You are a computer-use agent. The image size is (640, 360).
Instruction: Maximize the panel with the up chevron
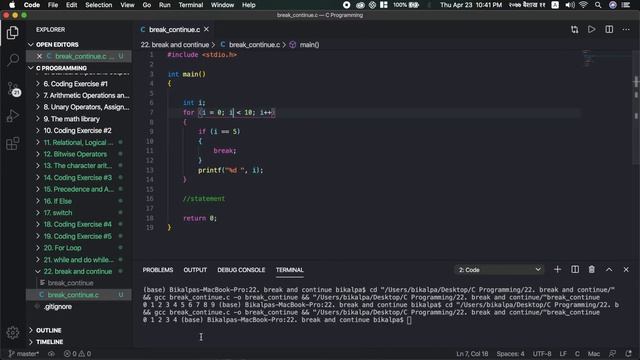[x=609, y=269]
